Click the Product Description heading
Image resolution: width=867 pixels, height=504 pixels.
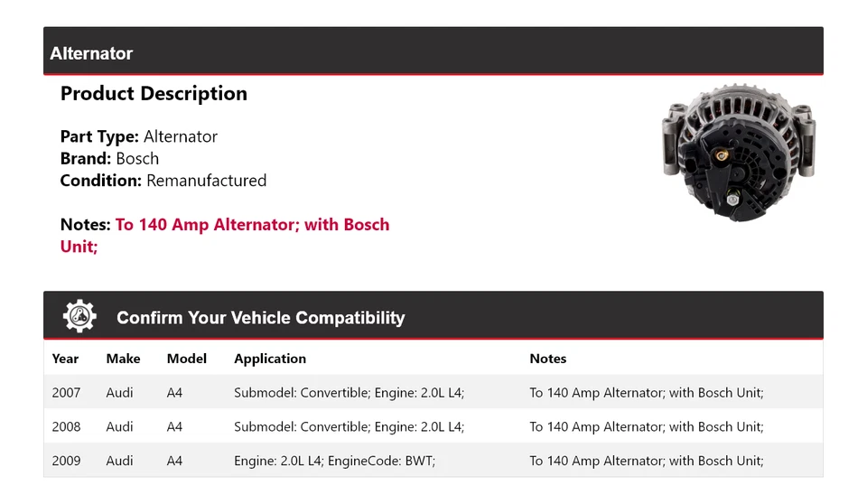point(154,94)
